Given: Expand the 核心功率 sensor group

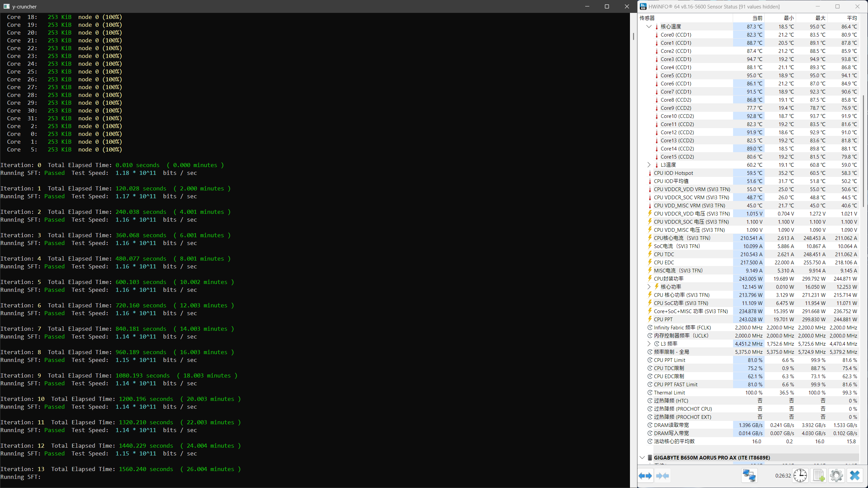Looking at the screenshot, I should (x=649, y=287).
